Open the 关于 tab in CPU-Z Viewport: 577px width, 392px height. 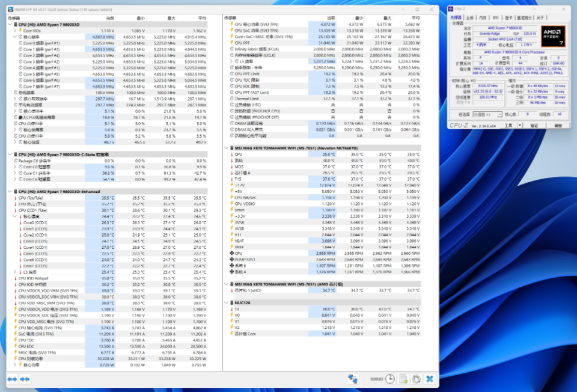click(540, 17)
